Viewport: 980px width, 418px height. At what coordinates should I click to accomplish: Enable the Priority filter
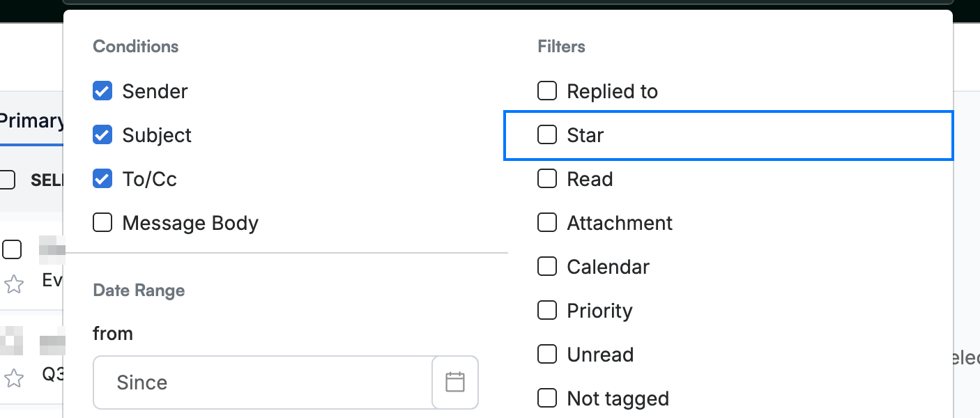[547, 311]
